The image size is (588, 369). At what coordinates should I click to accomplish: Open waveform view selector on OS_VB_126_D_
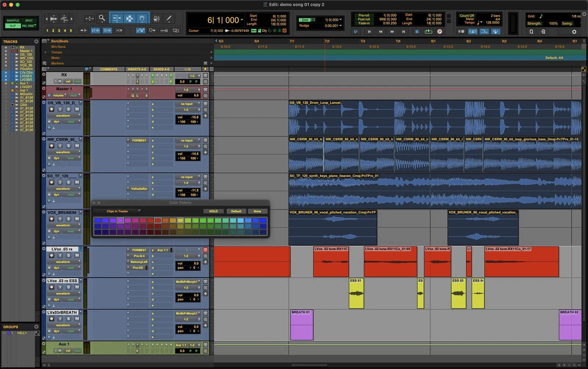pos(64,116)
